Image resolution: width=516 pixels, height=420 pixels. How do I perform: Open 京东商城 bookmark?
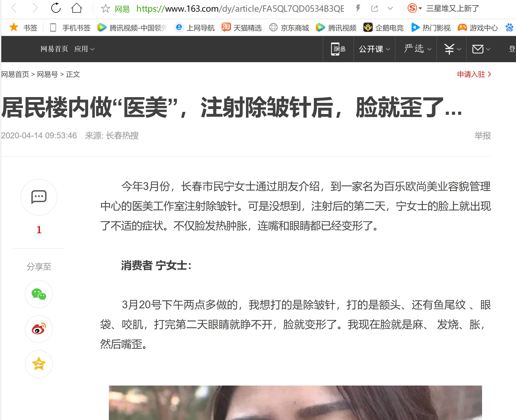pyautogui.click(x=289, y=27)
